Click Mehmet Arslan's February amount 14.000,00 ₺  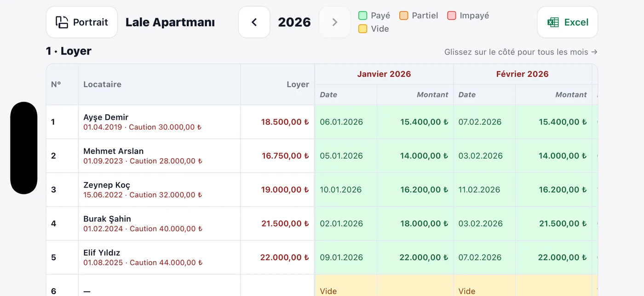(x=563, y=156)
